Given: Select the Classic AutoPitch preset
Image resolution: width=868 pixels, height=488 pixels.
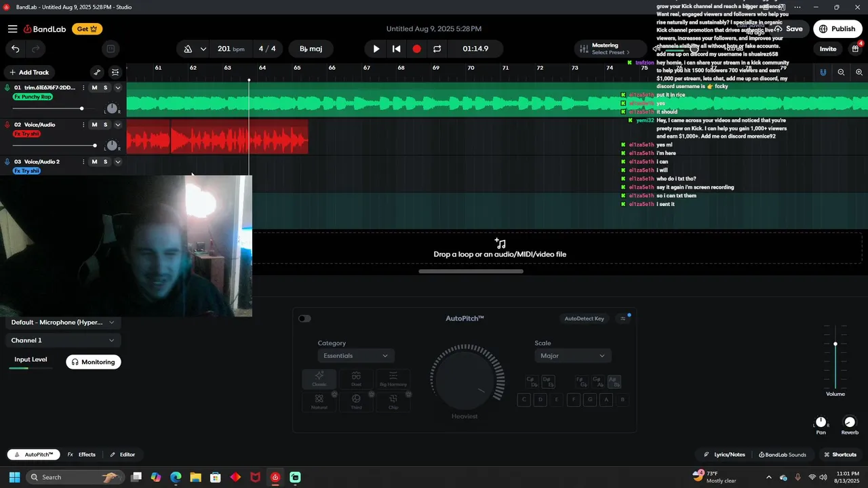Looking at the screenshot, I should (x=319, y=379).
